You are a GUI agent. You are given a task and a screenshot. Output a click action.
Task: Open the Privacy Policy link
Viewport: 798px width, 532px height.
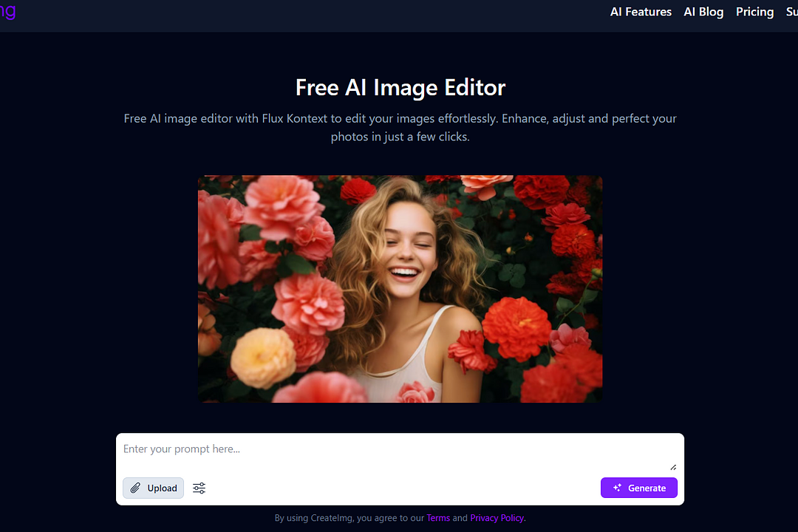tap(497, 518)
